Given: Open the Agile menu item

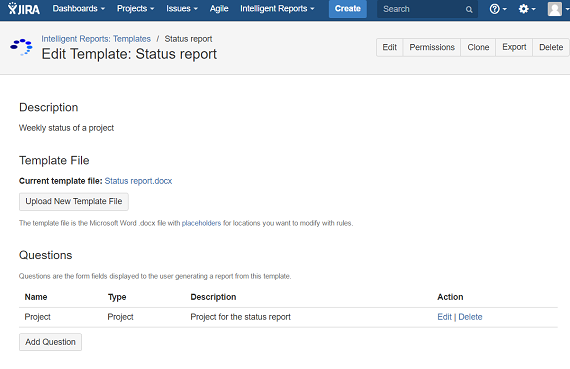Looking at the screenshot, I should 219,8.
